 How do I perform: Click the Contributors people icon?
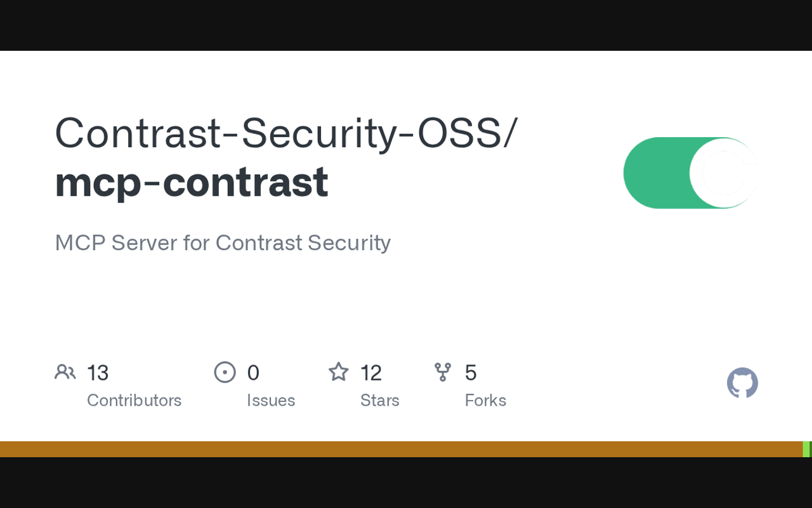(65, 372)
